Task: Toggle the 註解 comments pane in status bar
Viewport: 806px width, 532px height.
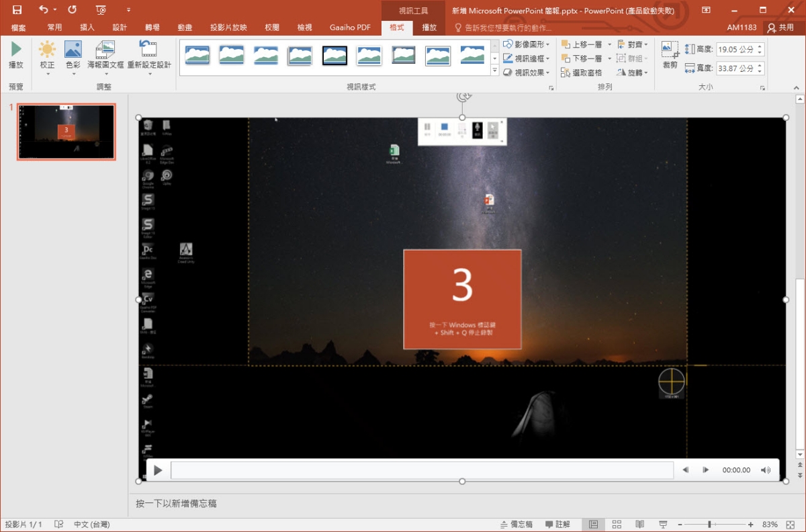Action: click(557, 524)
